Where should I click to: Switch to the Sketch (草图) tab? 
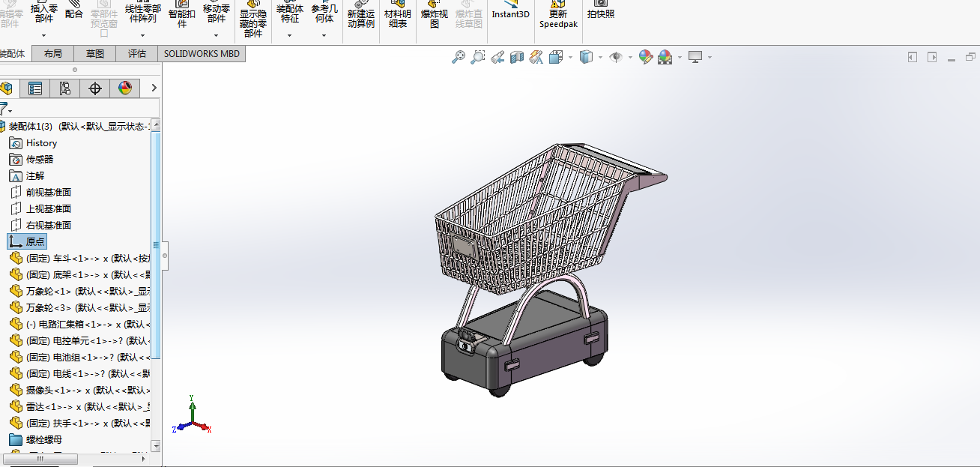94,54
